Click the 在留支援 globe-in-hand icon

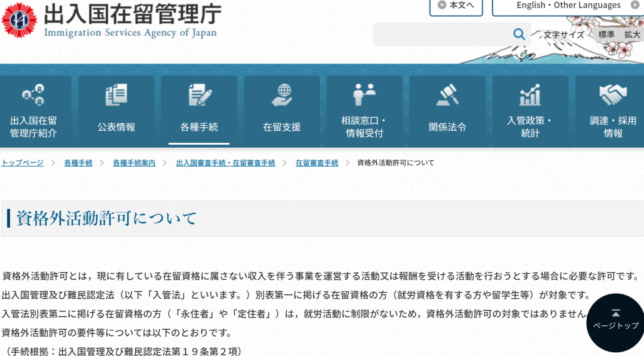tap(282, 94)
